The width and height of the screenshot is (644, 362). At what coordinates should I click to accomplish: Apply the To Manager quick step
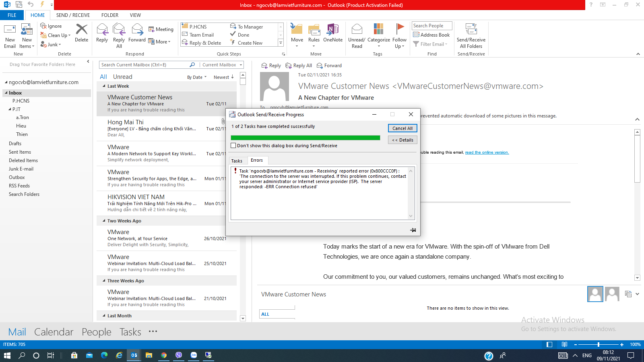[246, 27]
